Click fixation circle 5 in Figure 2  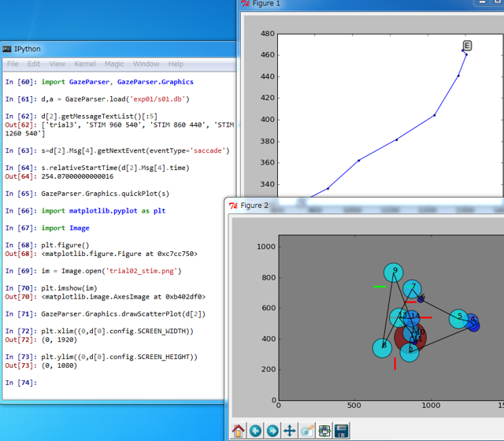(x=458, y=319)
